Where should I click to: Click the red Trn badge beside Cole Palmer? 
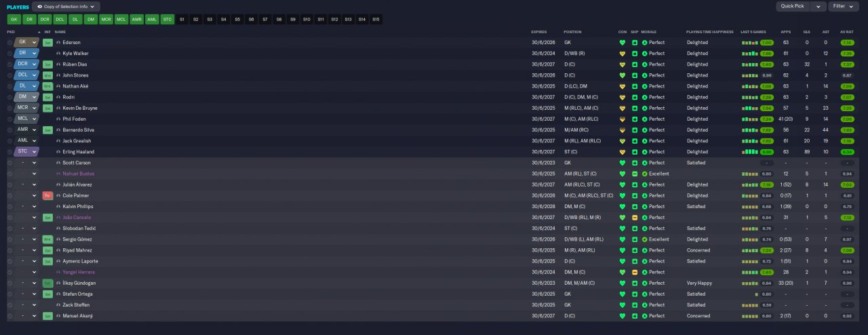click(47, 195)
